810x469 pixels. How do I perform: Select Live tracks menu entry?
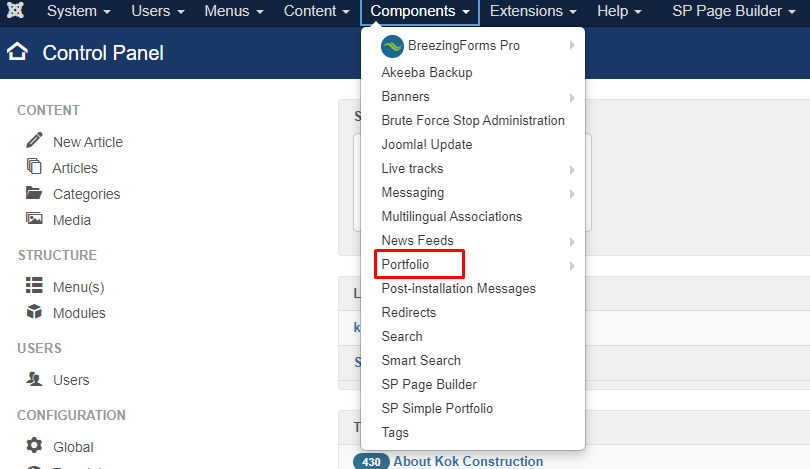412,168
